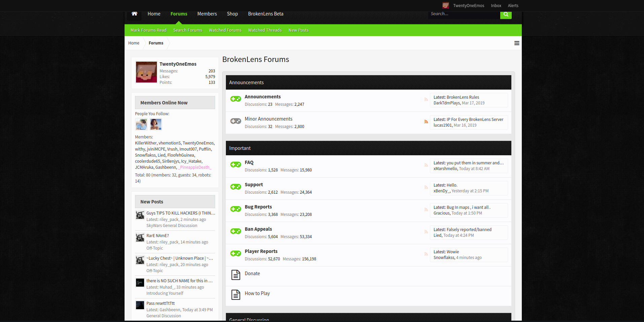This screenshot has width=644, height=322.
Task: Open Alerts in the top bar
Action: [x=513, y=6]
